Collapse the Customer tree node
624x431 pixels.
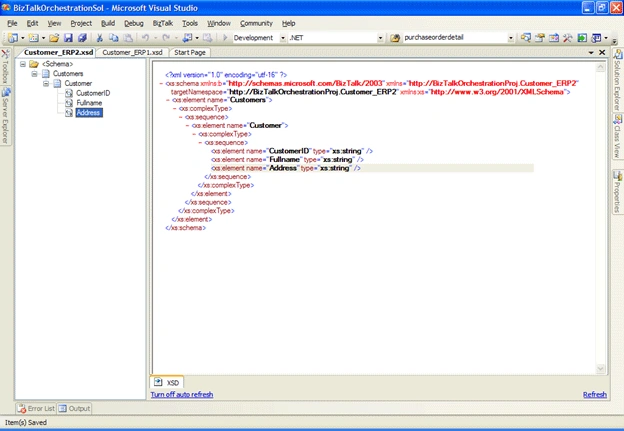46,83
